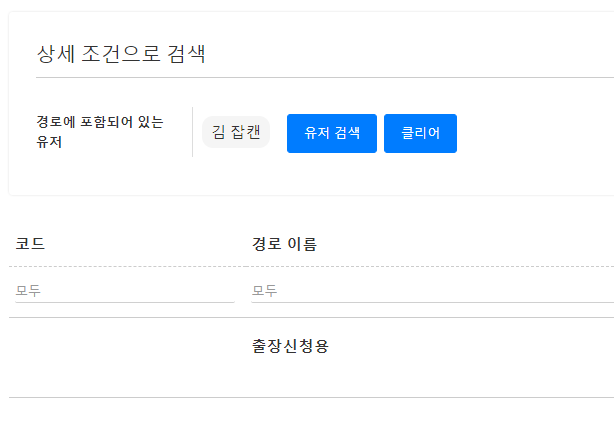Screen dimensions: 614x423
Task: Select the 출장신청용 entry in the list
Action: tap(291, 346)
